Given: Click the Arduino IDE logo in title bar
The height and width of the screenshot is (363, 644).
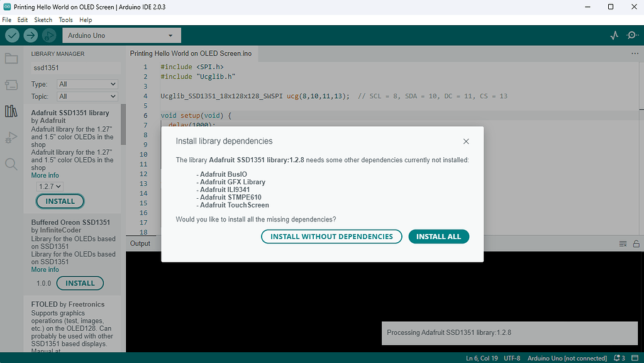Looking at the screenshot, I should 7,6.
